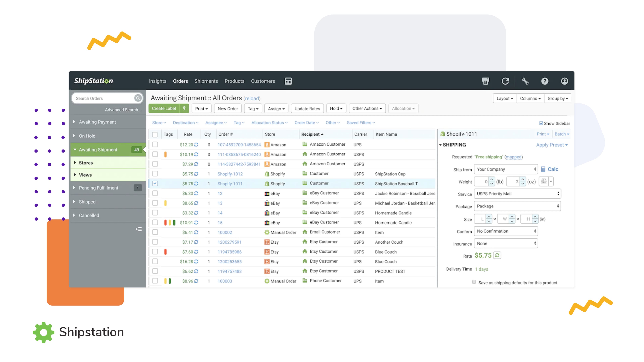Open the help question mark icon
The image size is (644, 362).
545,81
